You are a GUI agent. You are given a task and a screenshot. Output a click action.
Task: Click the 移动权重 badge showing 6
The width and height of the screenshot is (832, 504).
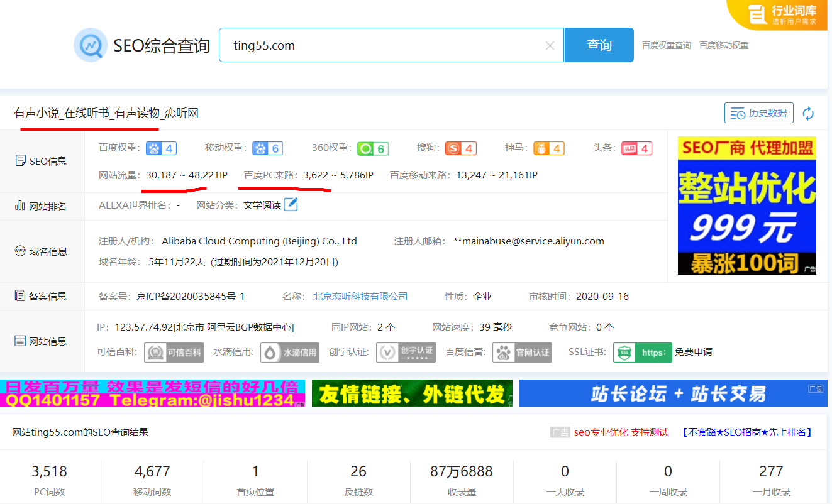[267, 148]
